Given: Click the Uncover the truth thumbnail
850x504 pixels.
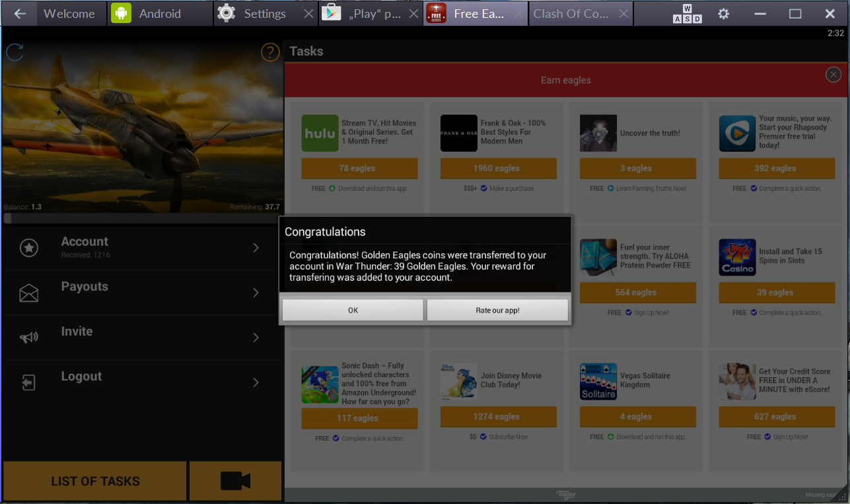Looking at the screenshot, I should (x=598, y=133).
